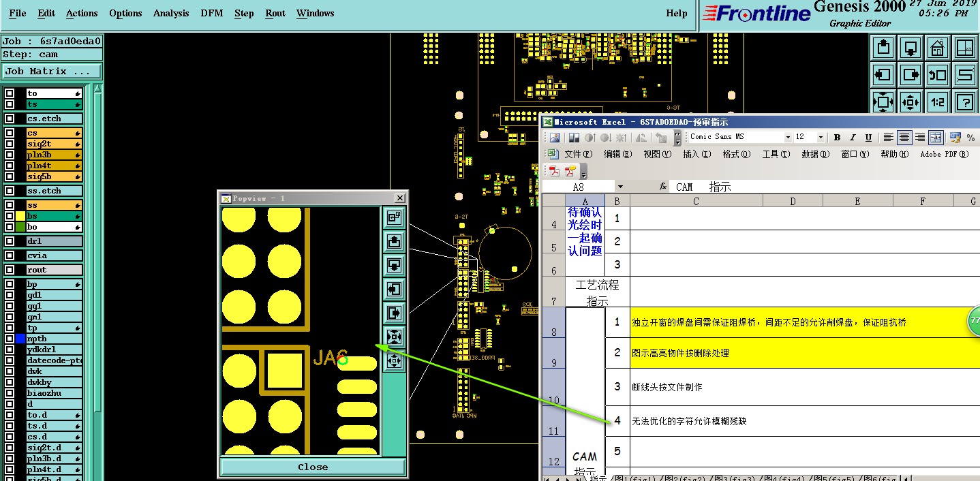Pan view right in Graphic Editor panel
This screenshot has width=980, height=481.
(910, 75)
